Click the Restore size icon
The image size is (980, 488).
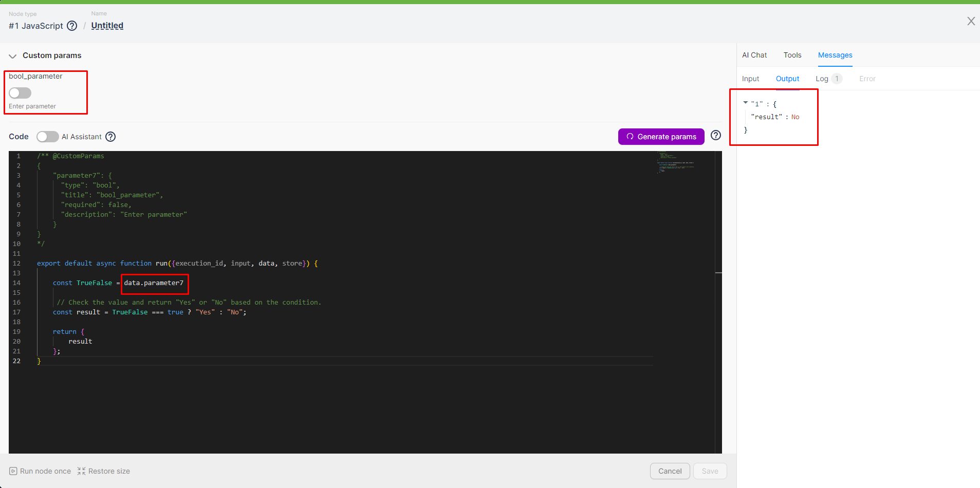pyautogui.click(x=81, y=471)
